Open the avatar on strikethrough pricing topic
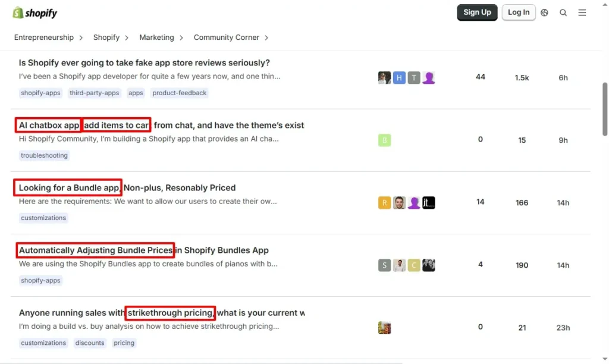609x364 pixels. [x=384, y=327]
